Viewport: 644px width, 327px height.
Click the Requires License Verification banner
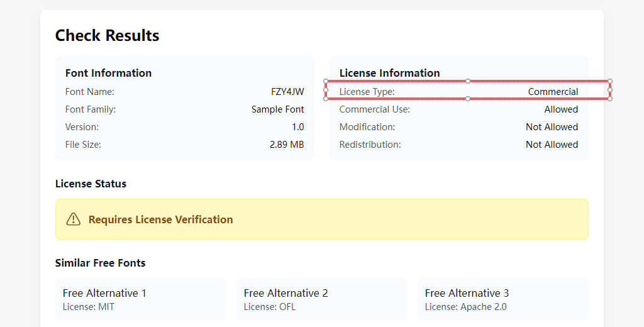321,219
